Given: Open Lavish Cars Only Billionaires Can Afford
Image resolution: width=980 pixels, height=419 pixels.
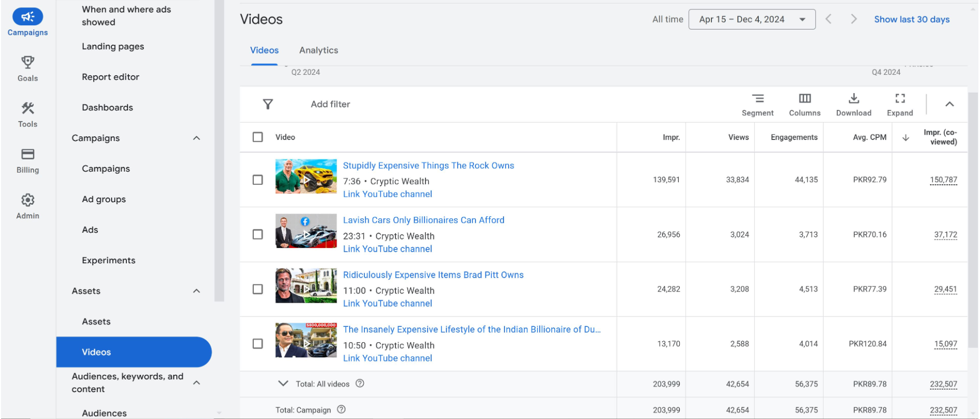Looking at the screenshot, I should click(x=423, y=220).
